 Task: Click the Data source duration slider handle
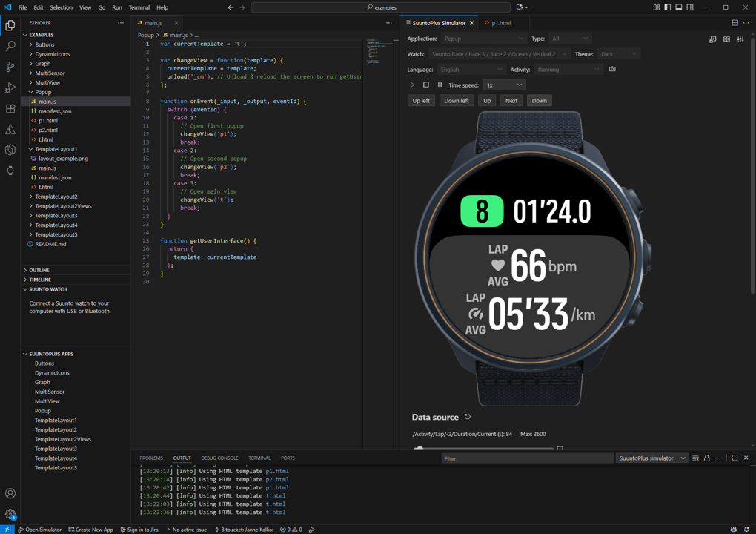coord(420,448)
